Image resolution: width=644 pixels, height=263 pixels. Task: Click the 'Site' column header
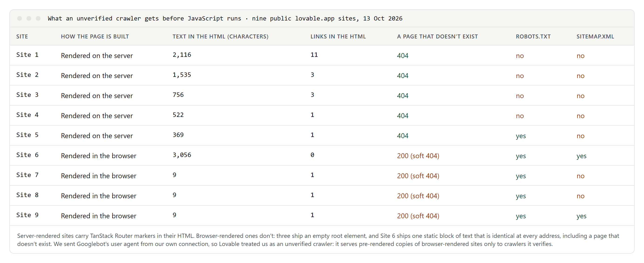[x=22, y=37]
